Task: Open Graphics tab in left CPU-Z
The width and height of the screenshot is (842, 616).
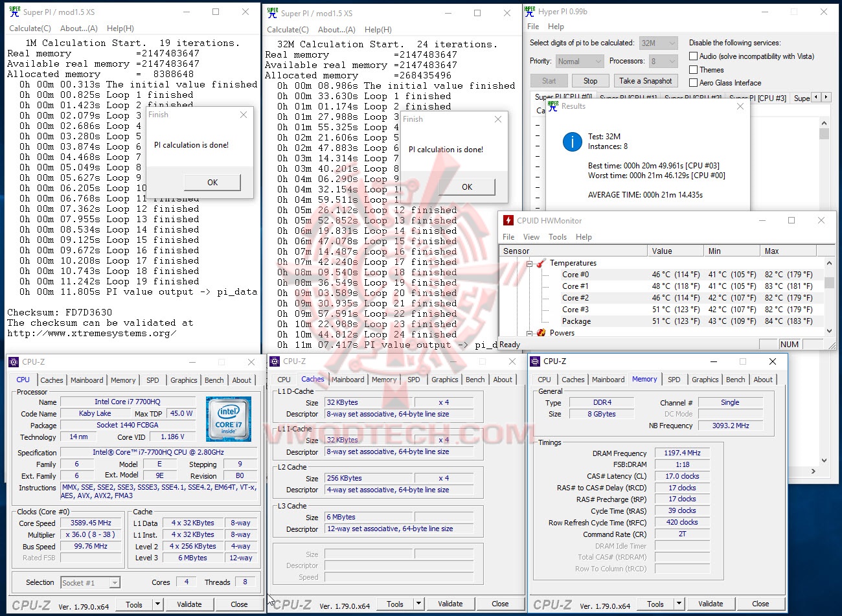Action: click(x=184, y=380)
